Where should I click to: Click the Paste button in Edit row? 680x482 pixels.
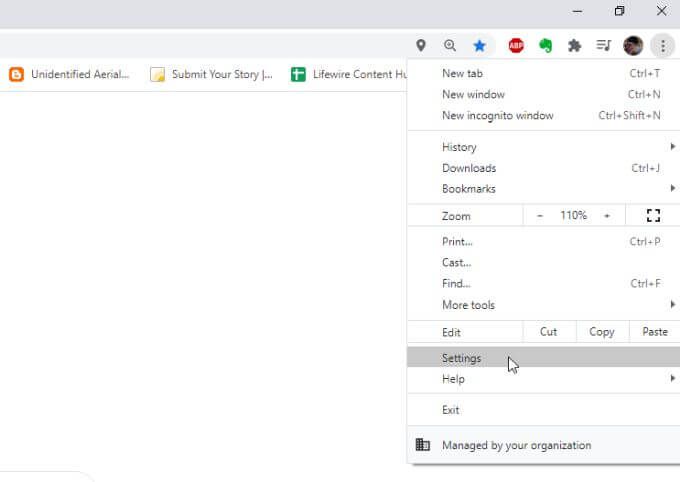pos(655,332)
